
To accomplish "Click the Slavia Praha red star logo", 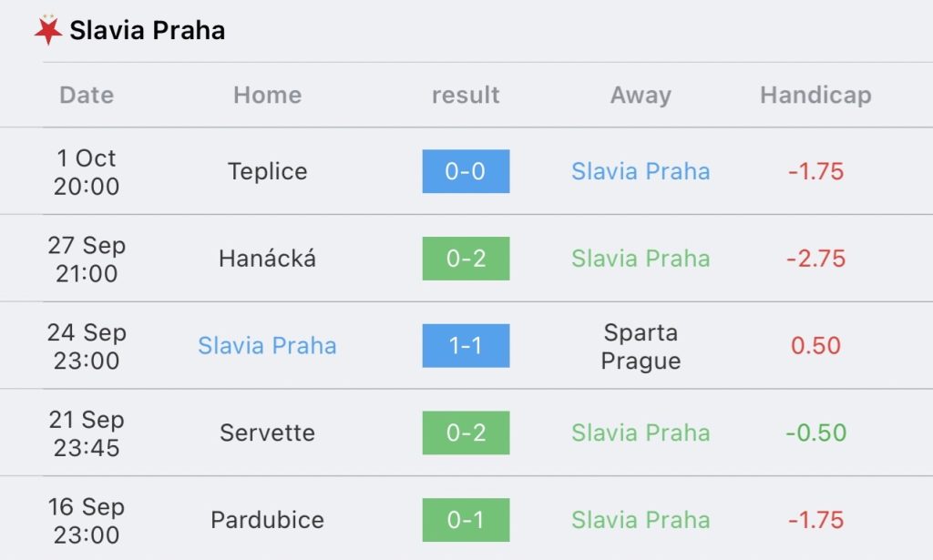I will coord(47,30).
